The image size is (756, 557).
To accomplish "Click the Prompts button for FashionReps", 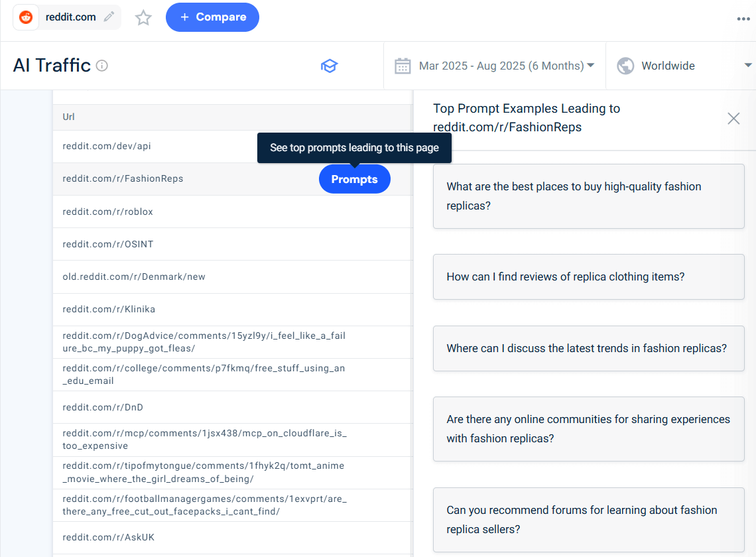I will tap(354, 179).
